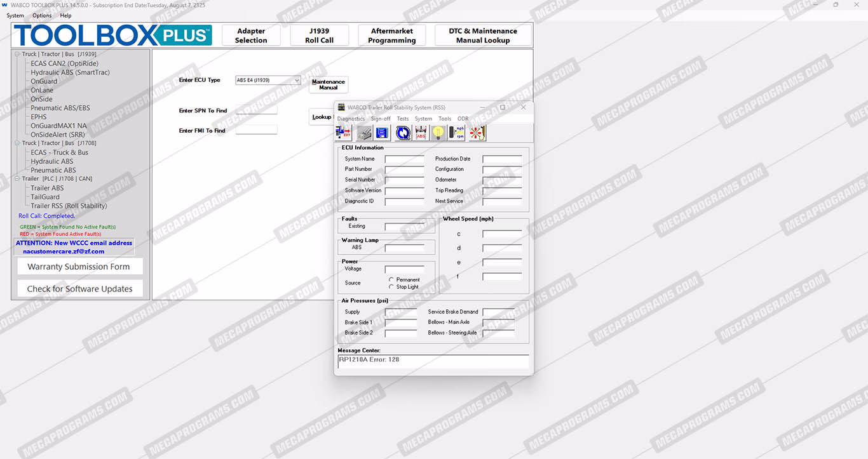Click the wheel speed field for sensor c
868x459 pixels.
tap(502, 234)
